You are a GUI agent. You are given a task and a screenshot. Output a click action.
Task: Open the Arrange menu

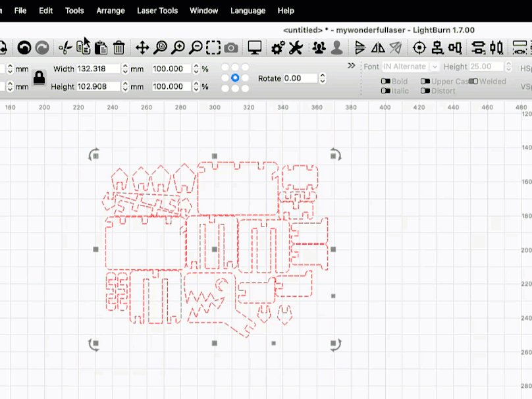[110, 11]
